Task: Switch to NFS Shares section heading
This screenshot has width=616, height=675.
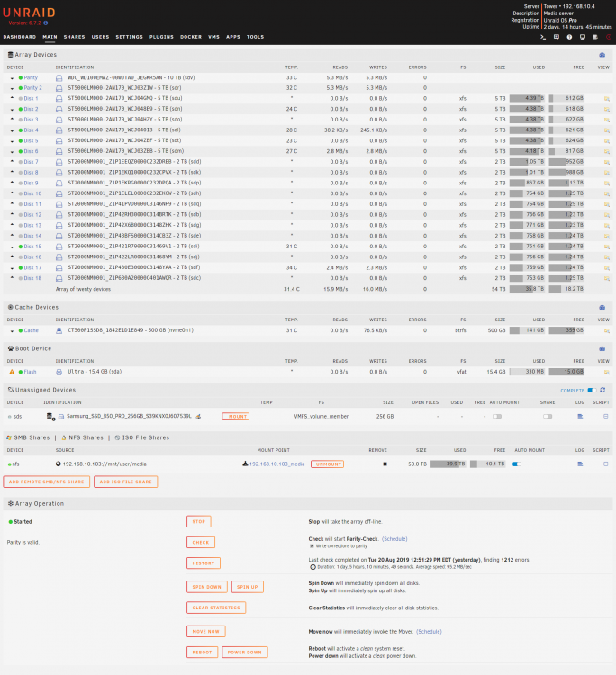Action: coord(83,437)
